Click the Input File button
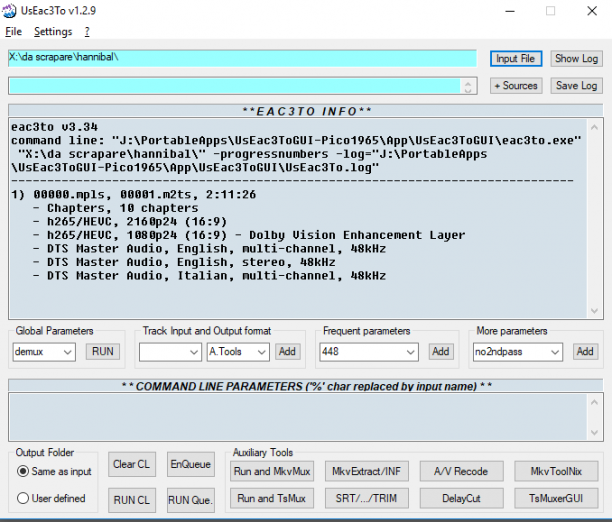The width and height of the screenshot is (612, 522). coord(516,59)
